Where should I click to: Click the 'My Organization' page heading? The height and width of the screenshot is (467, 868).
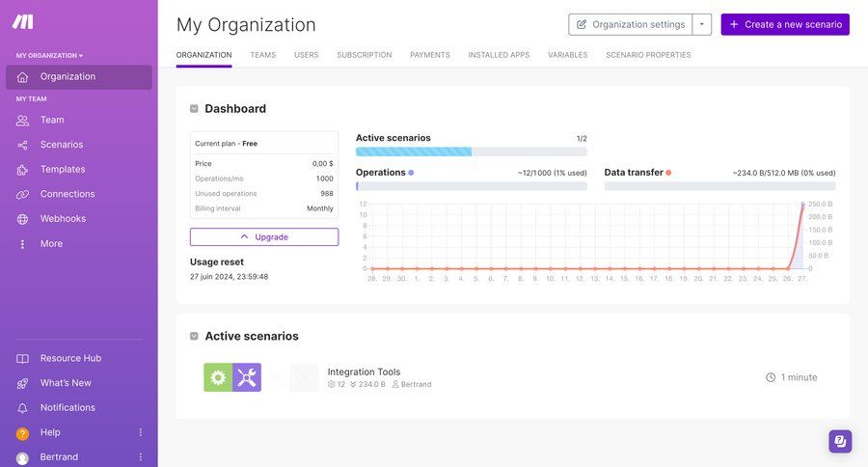[246, 25]
